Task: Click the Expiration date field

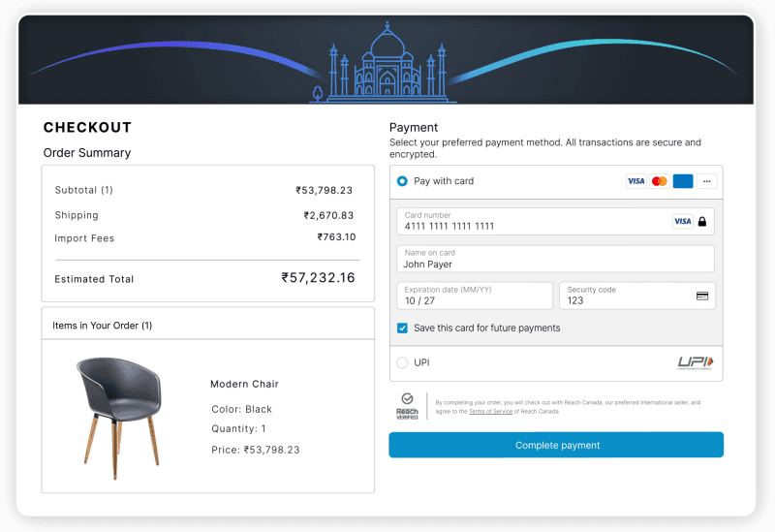Action: pos(474,296)
